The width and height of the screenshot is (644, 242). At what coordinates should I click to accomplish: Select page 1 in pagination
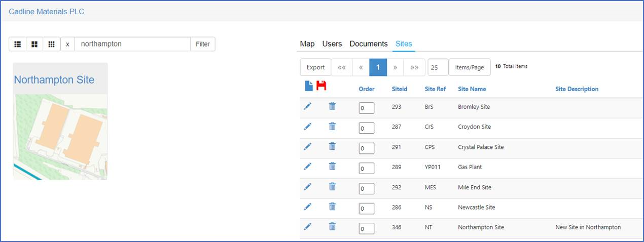[378, 67]
